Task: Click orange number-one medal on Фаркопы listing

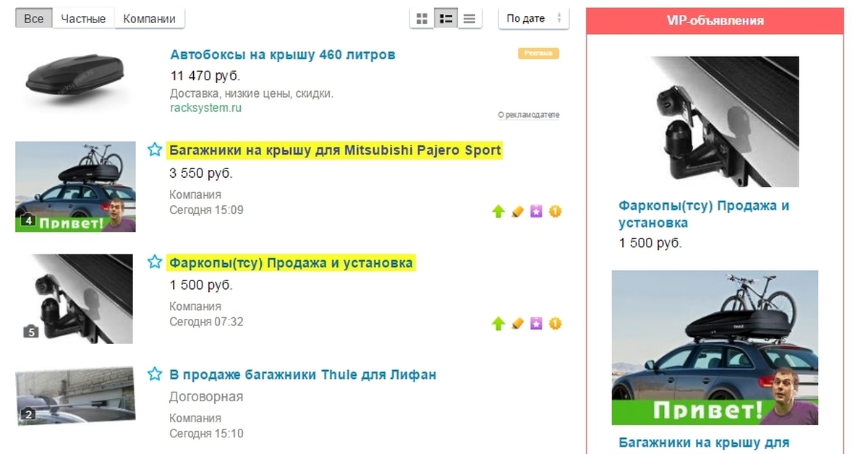Action: [x=556, y=324]
